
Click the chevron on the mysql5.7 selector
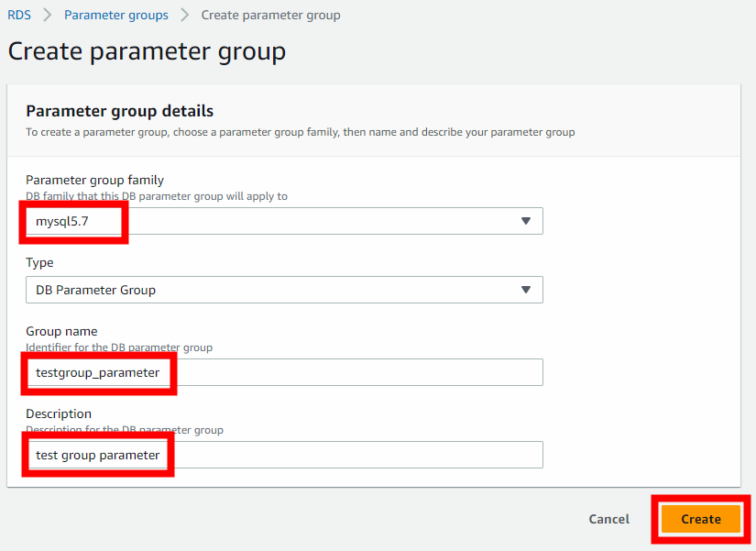526,221
